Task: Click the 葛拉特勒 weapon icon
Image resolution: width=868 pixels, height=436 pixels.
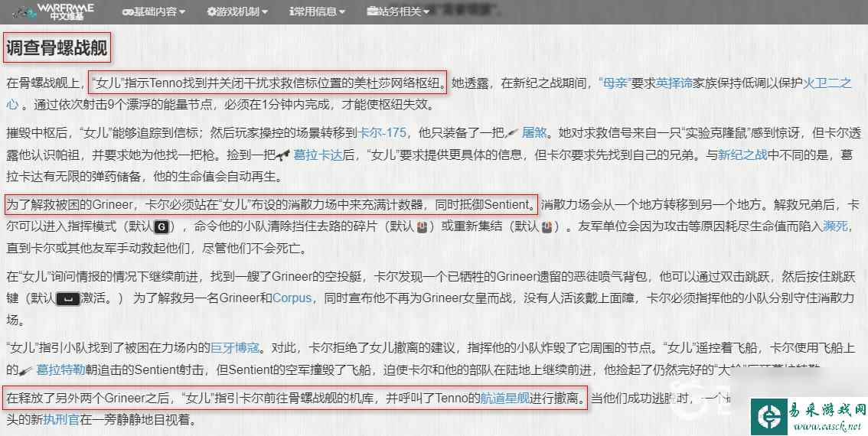Action: click(x=26, y=370)
